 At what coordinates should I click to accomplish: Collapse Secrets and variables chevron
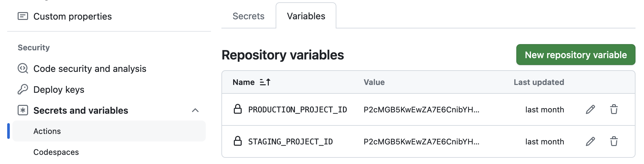(195, 110)
